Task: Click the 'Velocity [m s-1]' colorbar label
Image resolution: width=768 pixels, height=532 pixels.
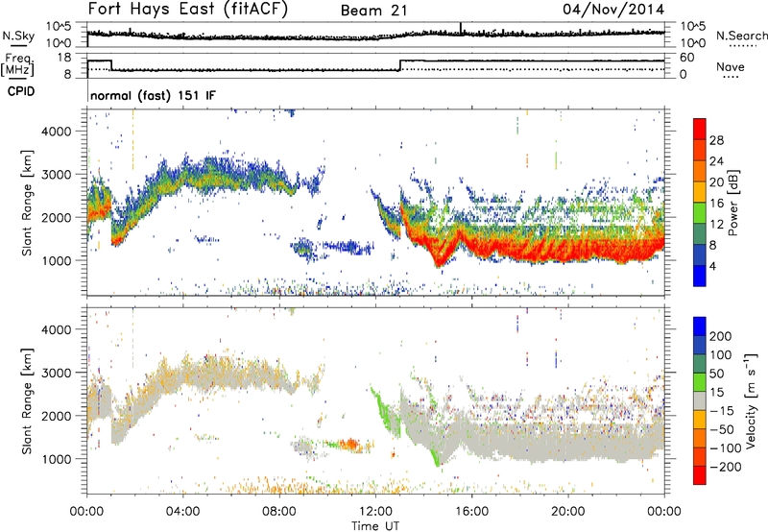Action: point(751,400)
